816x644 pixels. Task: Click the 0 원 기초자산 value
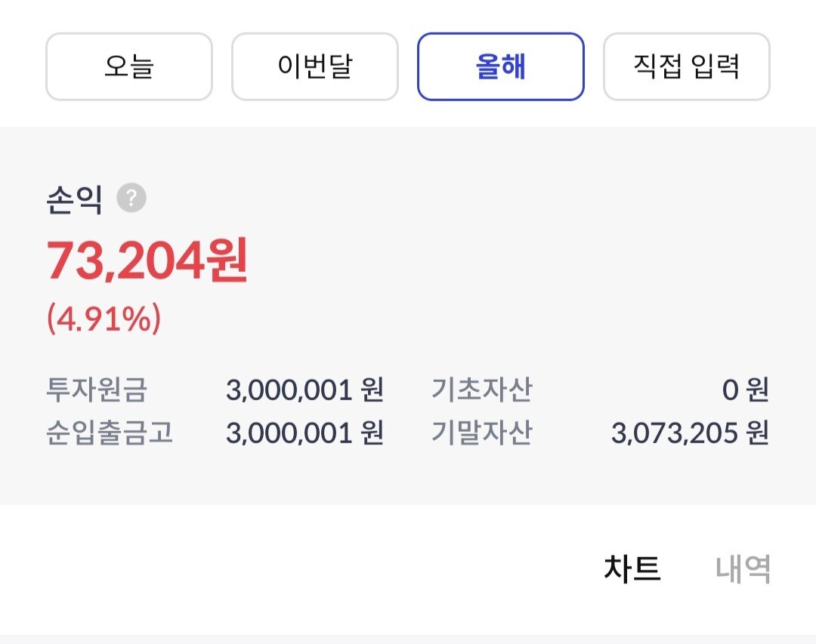[x=745, y=390]
